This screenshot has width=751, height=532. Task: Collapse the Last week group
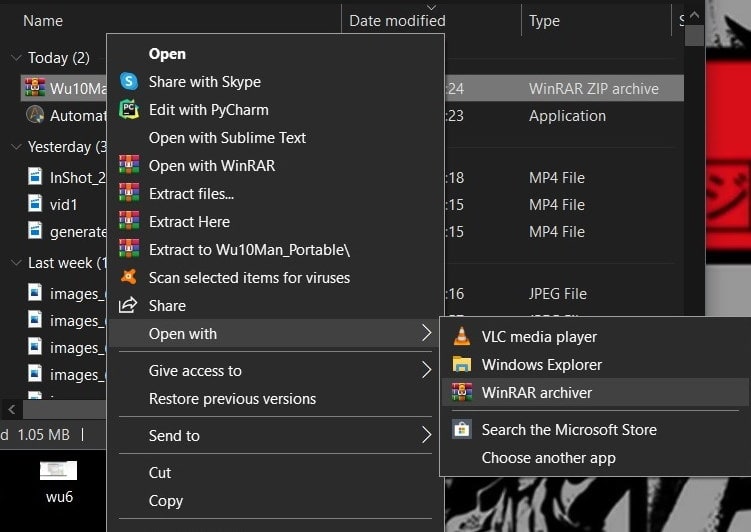(16, 262)
